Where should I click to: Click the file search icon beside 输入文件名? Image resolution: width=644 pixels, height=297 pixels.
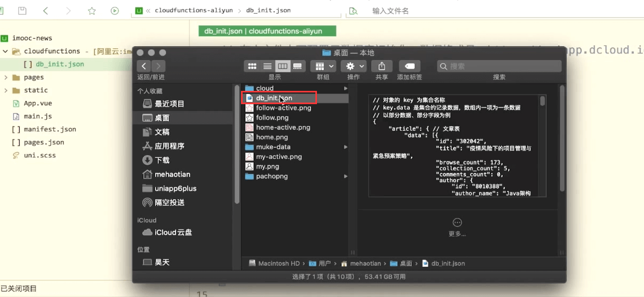pos(353,11)
